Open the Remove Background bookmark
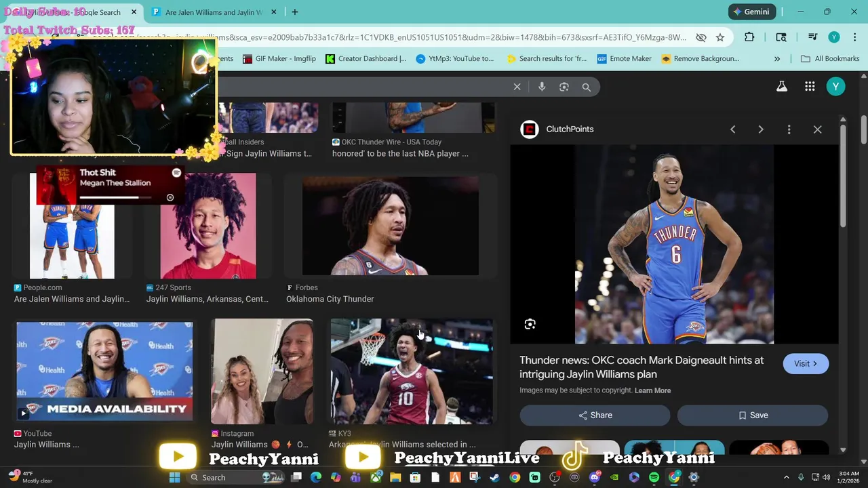Viewport: 868px width, 488px height. point(701,58)
